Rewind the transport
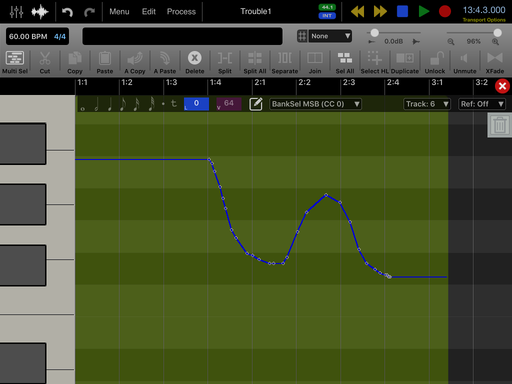 [358, 11]
